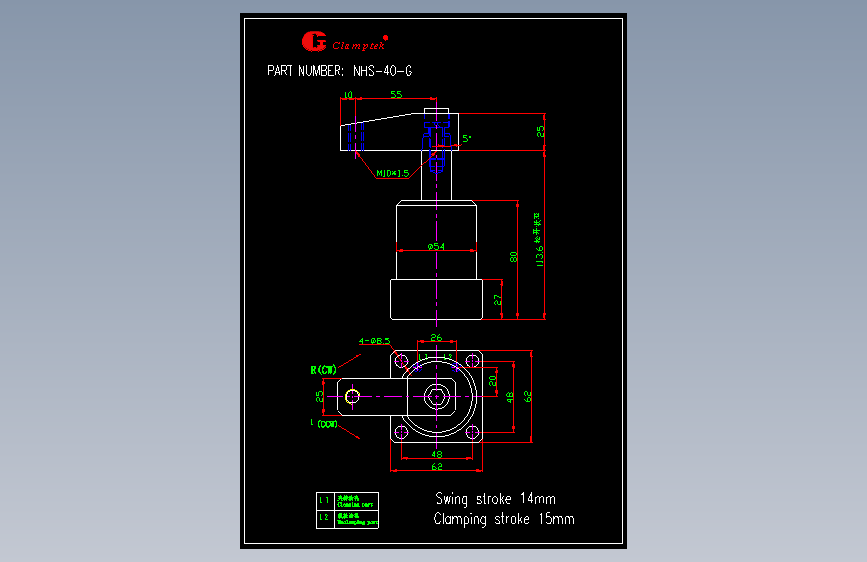Select the hex socket at flange center
The height and width of the screenshot is (562, 867).
pos(437,397)
